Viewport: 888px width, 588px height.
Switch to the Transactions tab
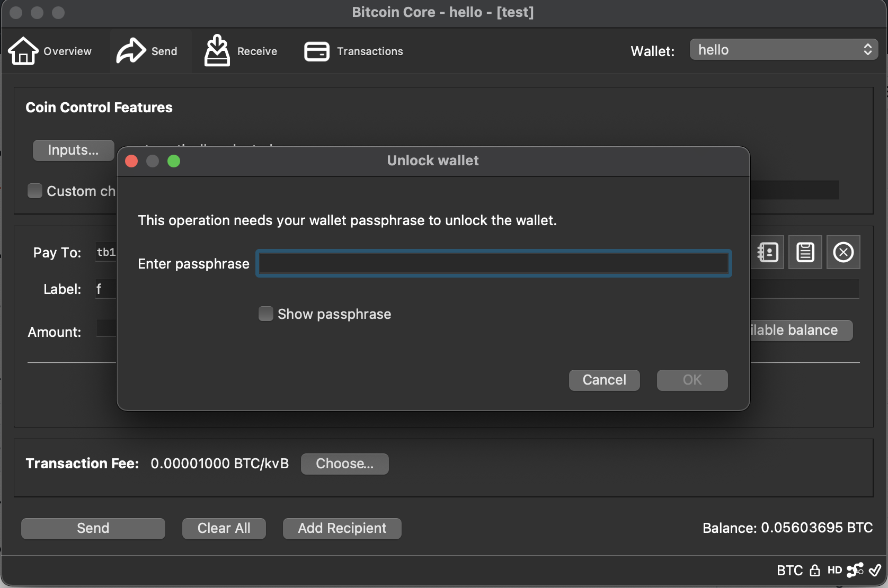[354, 51]
